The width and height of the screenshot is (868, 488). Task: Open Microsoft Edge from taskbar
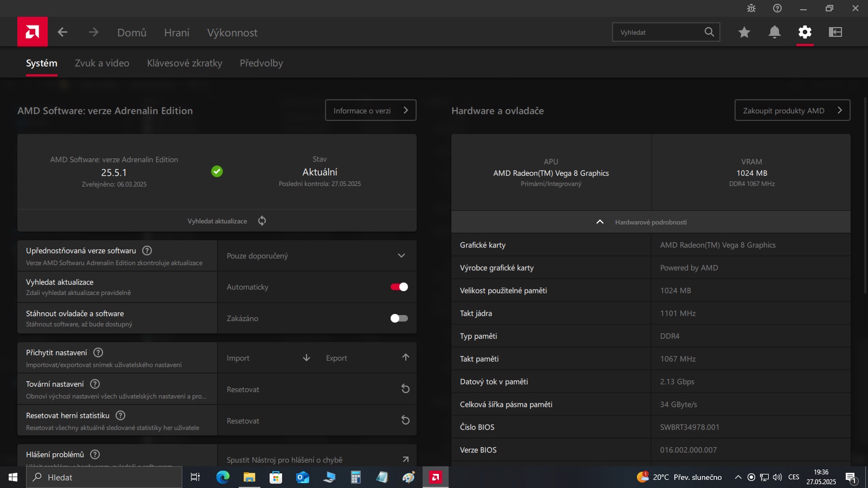pyautogui.click(x=223, y=477)
